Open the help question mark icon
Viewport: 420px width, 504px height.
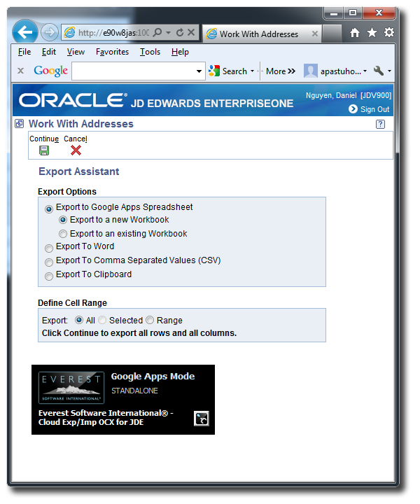(380, 124)
